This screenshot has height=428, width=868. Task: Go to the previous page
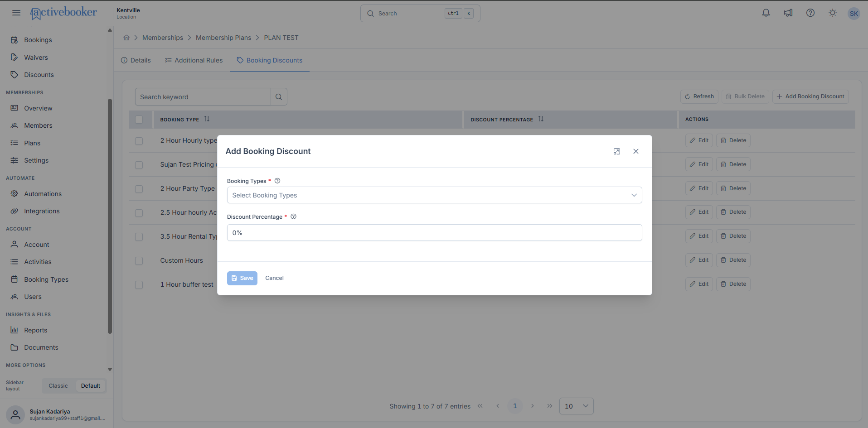pos(498,406)
